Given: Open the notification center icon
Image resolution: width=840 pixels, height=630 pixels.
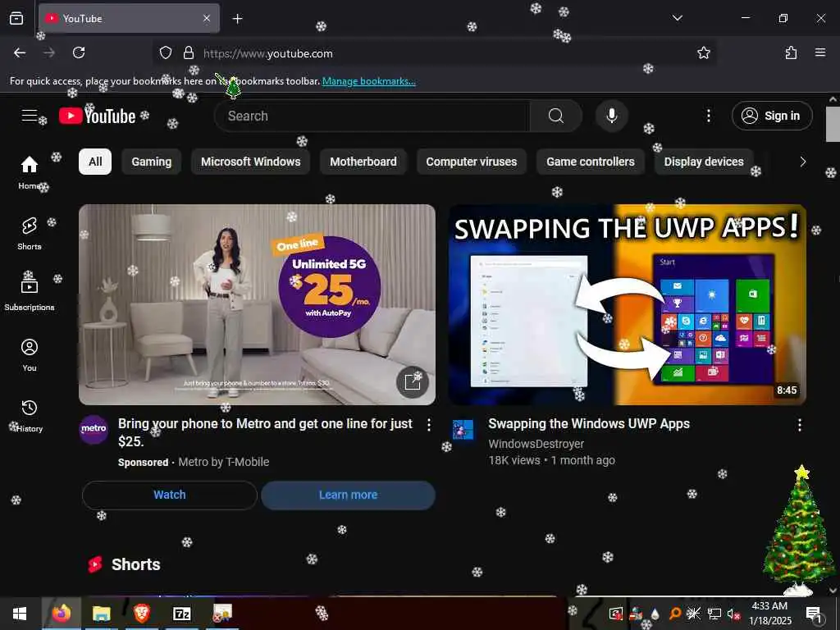Looking at the screenshot, I should coord(814,614).
